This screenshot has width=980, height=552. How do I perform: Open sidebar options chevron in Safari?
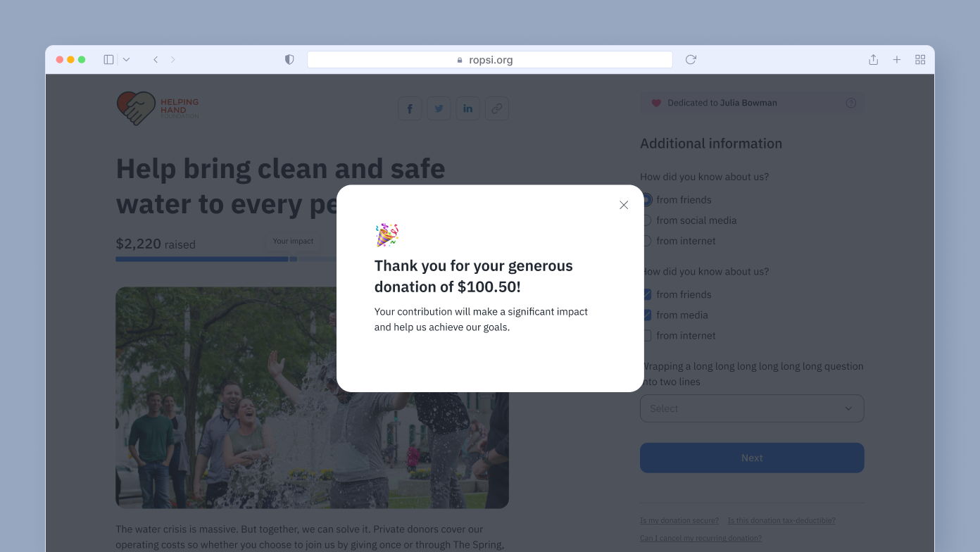(x=126, y=60)
